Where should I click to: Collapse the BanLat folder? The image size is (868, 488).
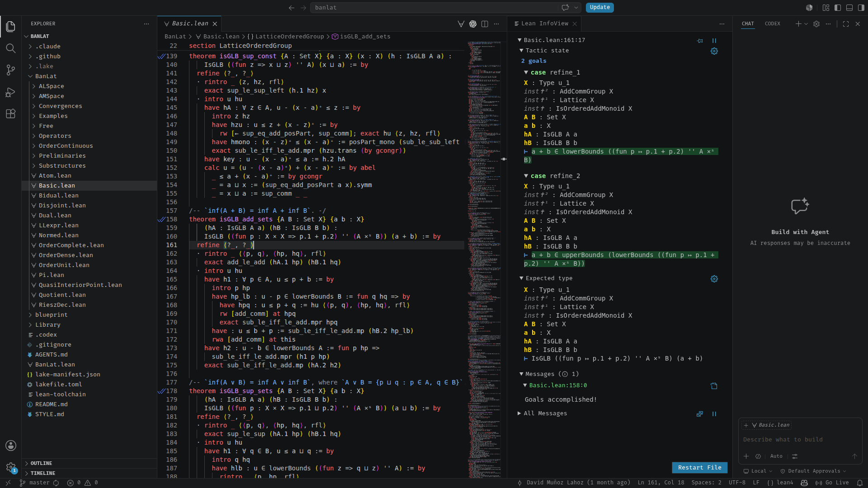(x=89, y=76)
